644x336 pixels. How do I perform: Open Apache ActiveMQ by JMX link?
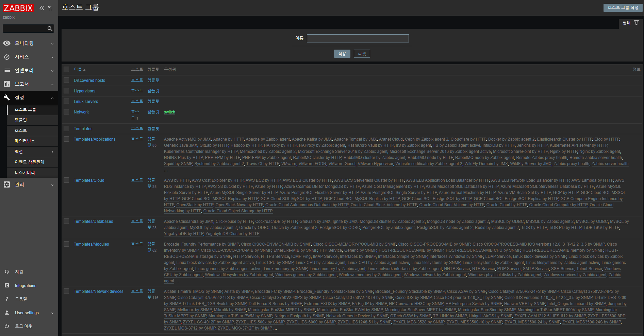tap(187, 139)
